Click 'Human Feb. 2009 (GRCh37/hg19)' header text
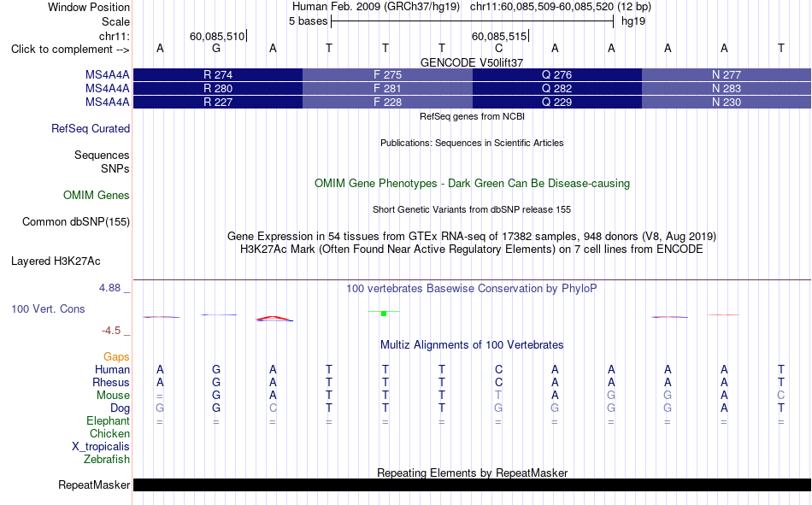The image size is (812, 505). (376, 7)
